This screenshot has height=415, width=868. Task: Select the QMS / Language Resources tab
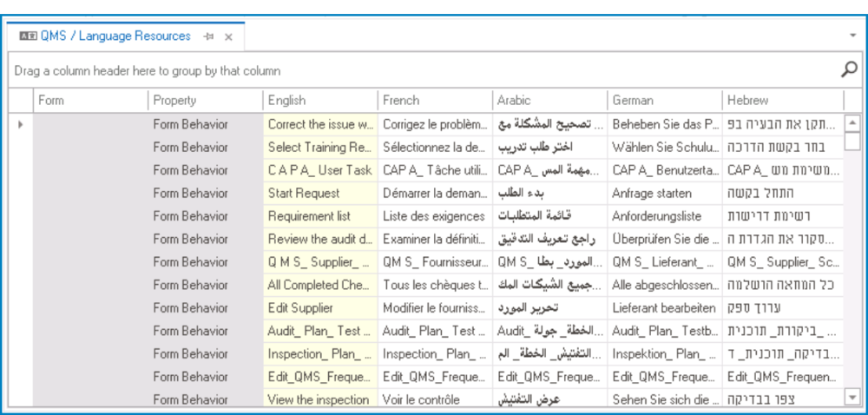(x=115, y=36)
